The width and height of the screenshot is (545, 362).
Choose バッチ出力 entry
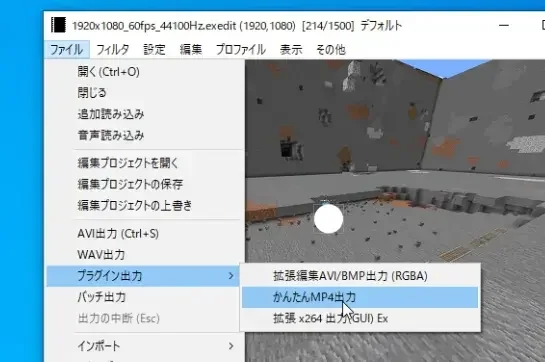[x=143, y=297]
